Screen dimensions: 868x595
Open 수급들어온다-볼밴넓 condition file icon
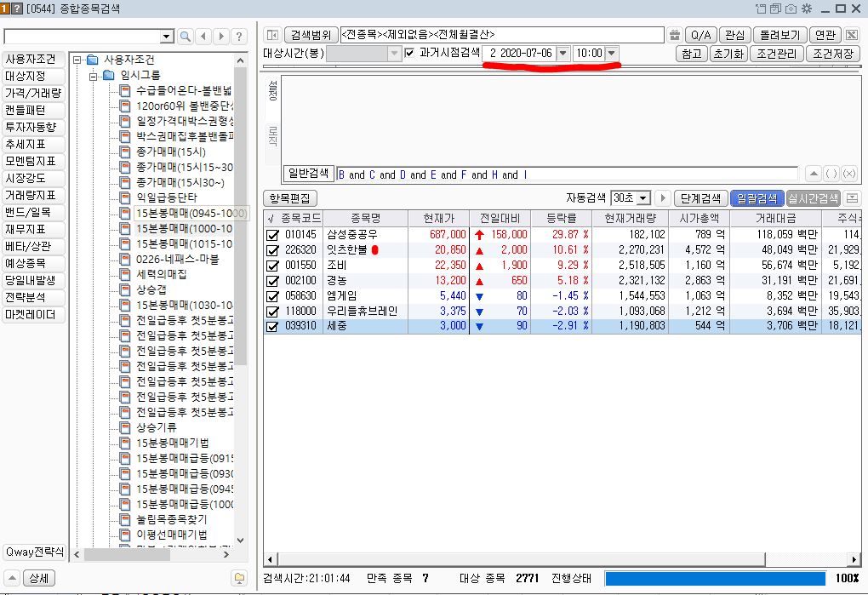(x=126, y=90)
